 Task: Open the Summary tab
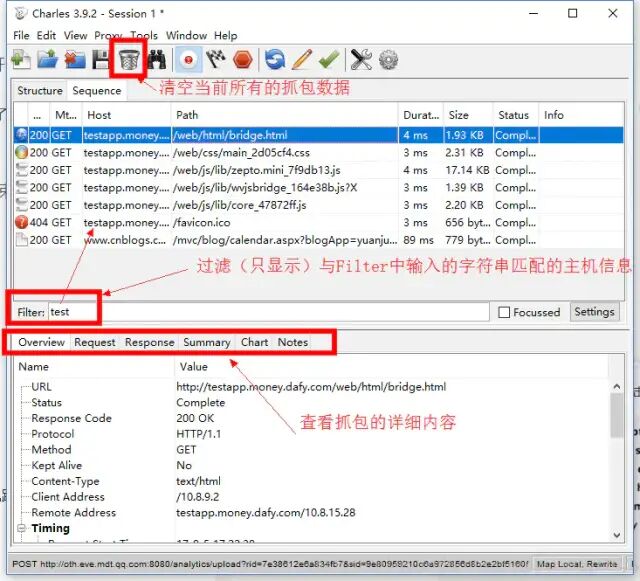click(207, 342)
